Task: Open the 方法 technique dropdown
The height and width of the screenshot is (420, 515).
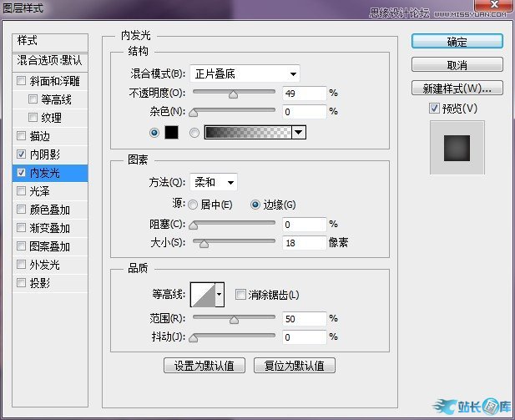Action: point(214,182)
